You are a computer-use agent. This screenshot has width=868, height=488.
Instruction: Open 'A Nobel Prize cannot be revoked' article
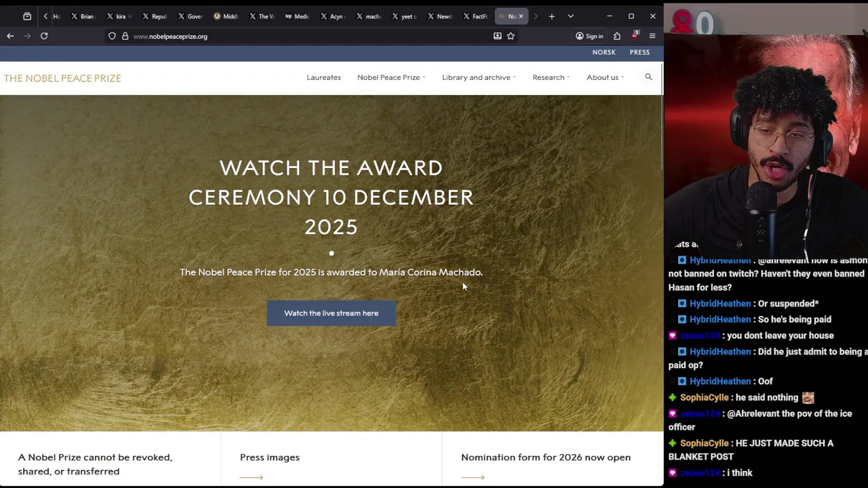coord(95,464)
